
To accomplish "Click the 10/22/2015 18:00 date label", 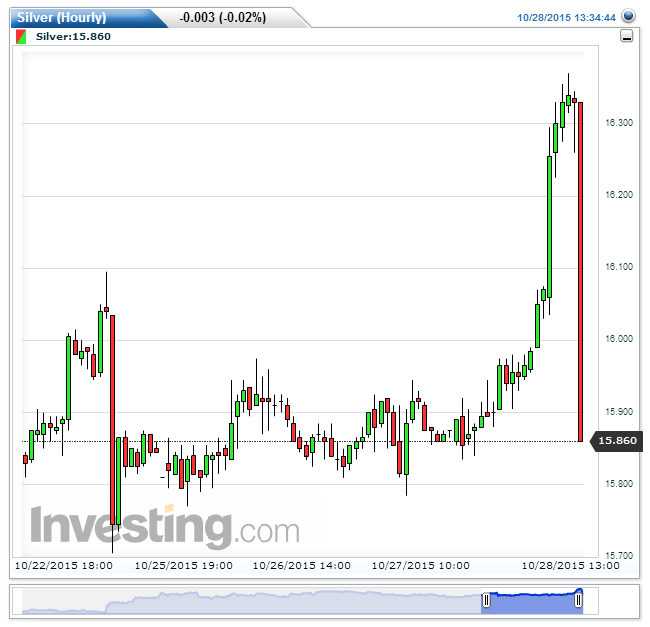I will (64, 566).
